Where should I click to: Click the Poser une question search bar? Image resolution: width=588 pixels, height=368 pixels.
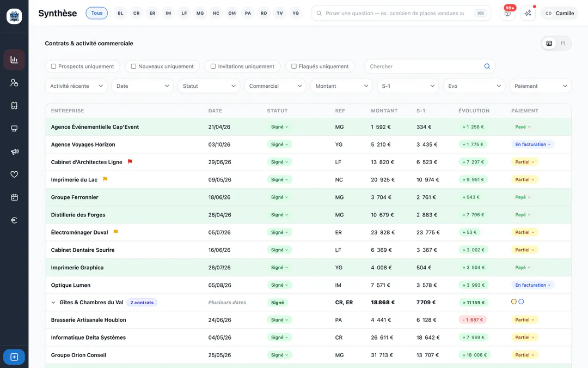401,13
